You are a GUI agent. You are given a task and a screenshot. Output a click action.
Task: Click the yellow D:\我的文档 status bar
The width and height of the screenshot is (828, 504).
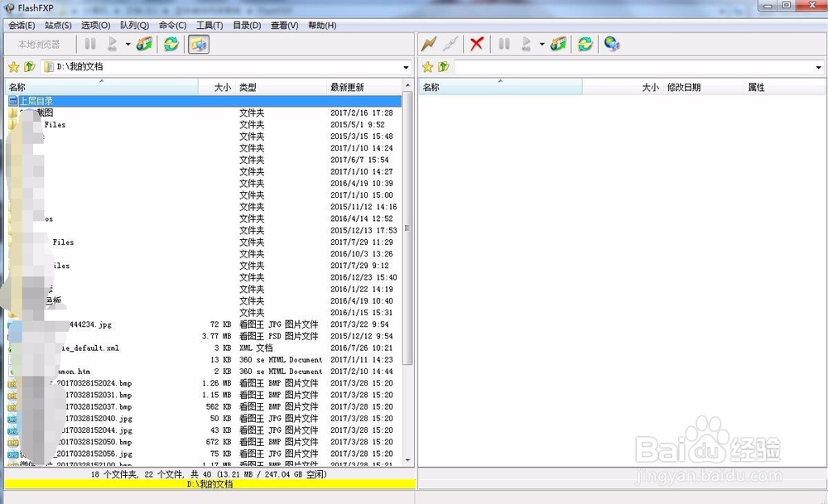(x=210, y=484)
